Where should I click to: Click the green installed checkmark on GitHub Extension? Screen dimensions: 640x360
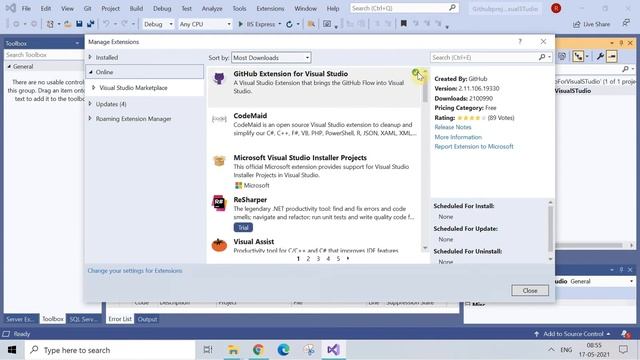[415, 73]
